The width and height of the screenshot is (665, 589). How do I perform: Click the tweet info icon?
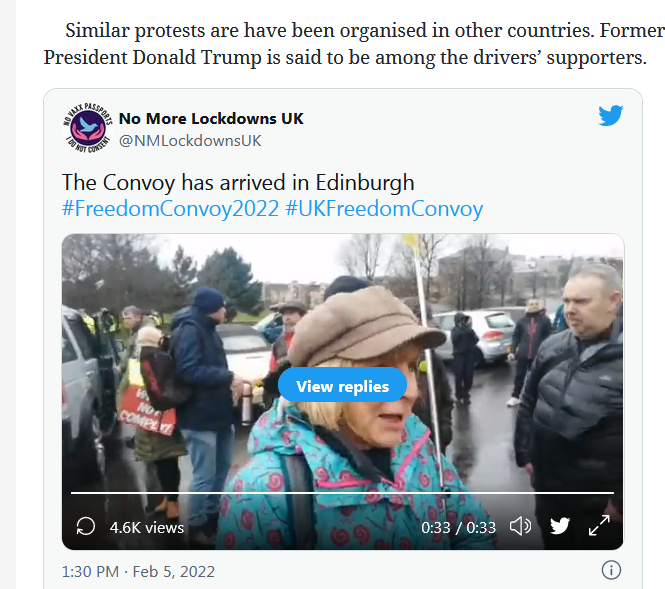click(611, 570)
